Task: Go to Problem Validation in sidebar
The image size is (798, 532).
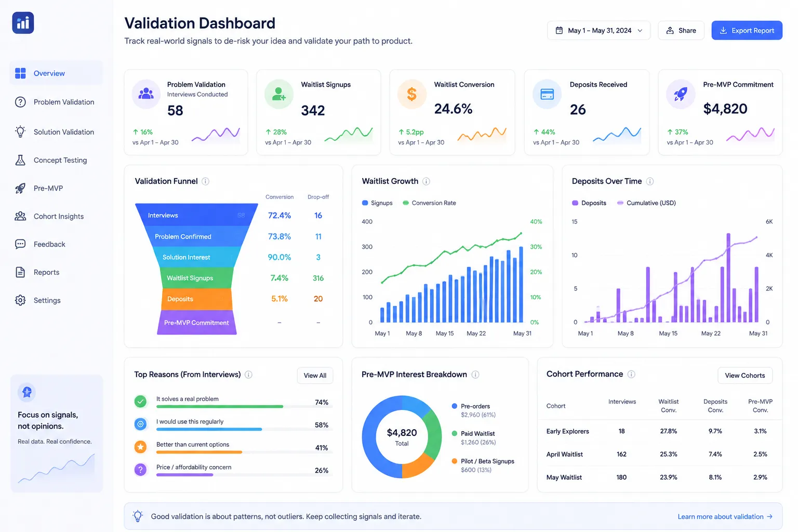Action: pos(56,102)
